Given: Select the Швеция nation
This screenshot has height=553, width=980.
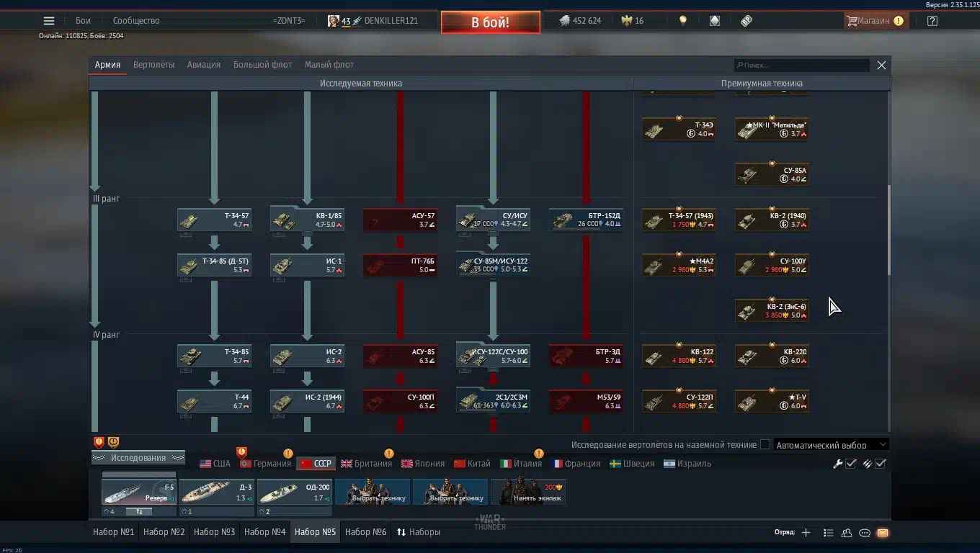Looking at the screenshot, I should pyautogui.click(x=632, y=464).
